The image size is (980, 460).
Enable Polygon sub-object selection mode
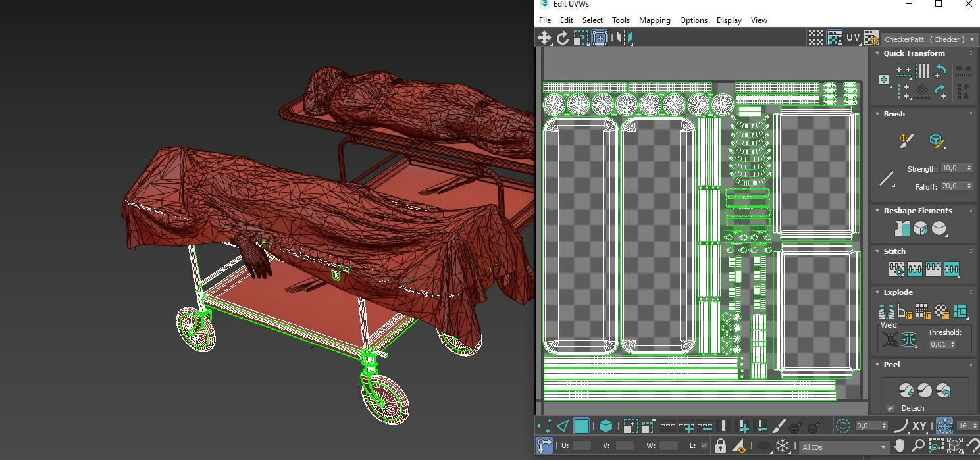582,426
